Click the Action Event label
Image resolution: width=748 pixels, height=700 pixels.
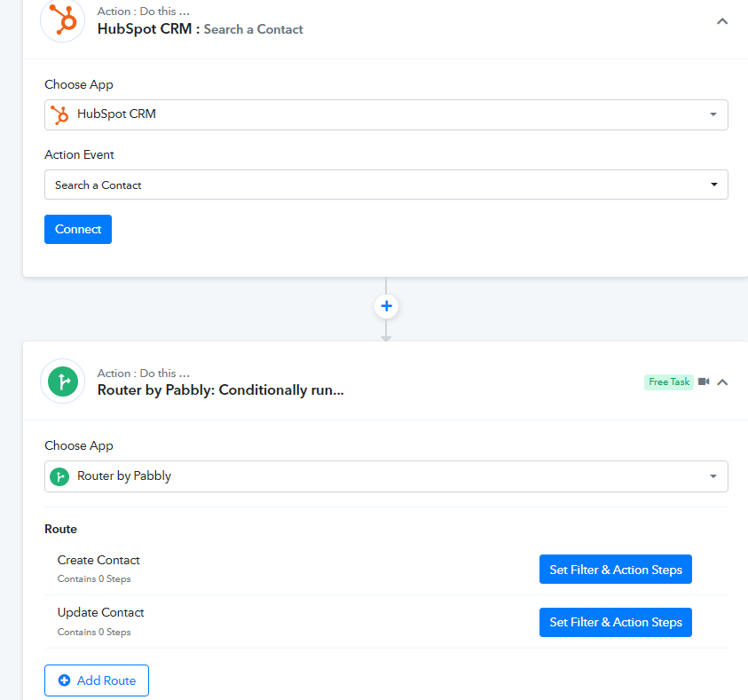point(79,154)
